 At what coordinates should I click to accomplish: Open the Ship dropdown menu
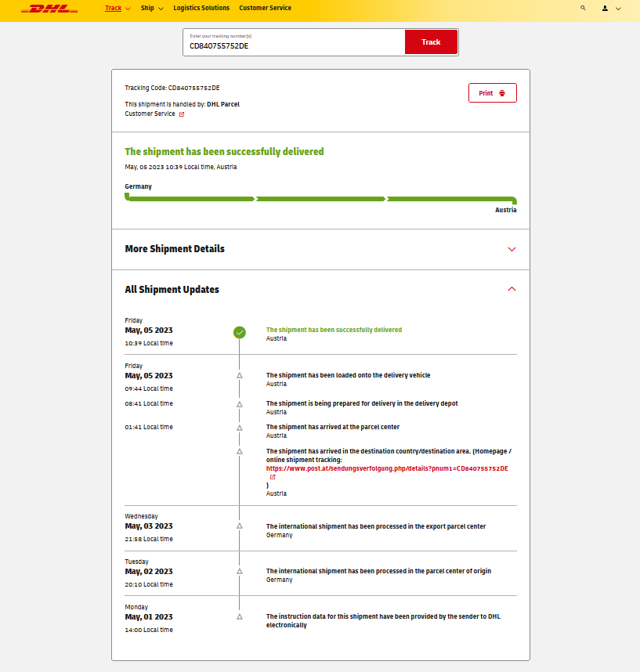(x=152, y=9)
